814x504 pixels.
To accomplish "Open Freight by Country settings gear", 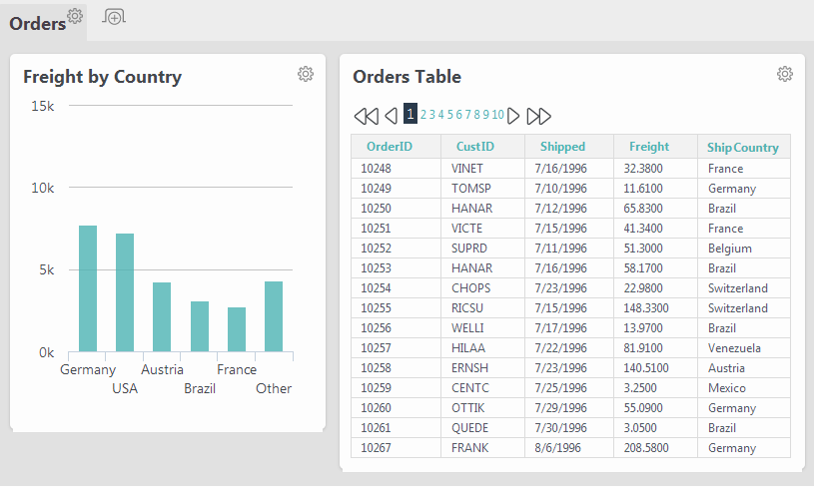I will coord(306,74).
